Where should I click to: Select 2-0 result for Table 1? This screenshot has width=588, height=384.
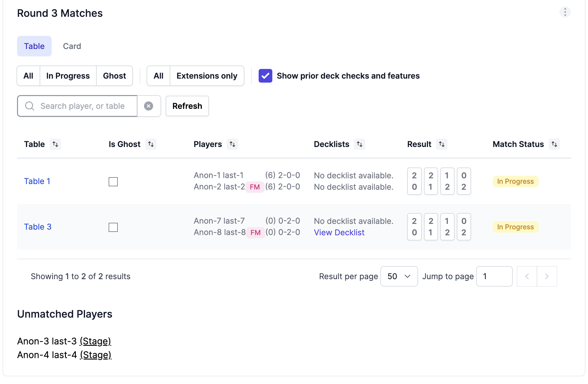[x=414, y=181]
